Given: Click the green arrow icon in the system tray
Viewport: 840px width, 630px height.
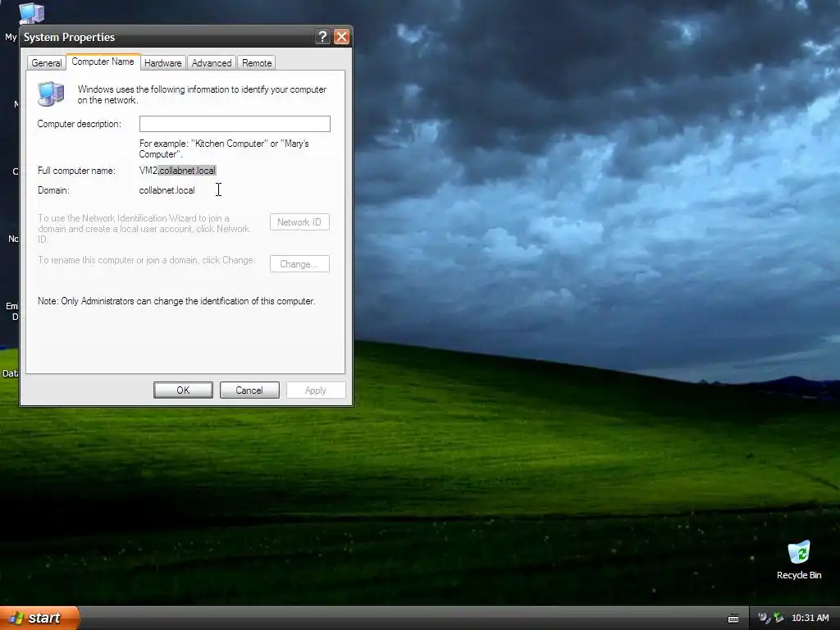Looking at the screenshot, I should pos(779,618).
